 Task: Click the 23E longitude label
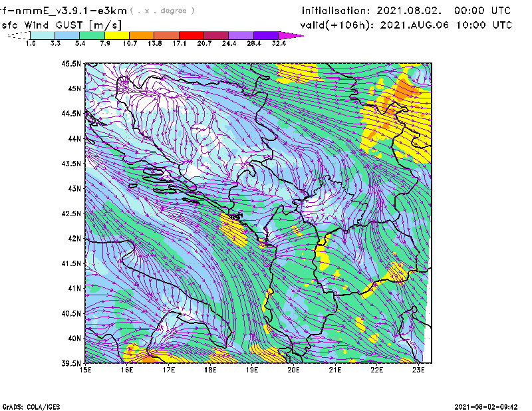coord(418,370)
